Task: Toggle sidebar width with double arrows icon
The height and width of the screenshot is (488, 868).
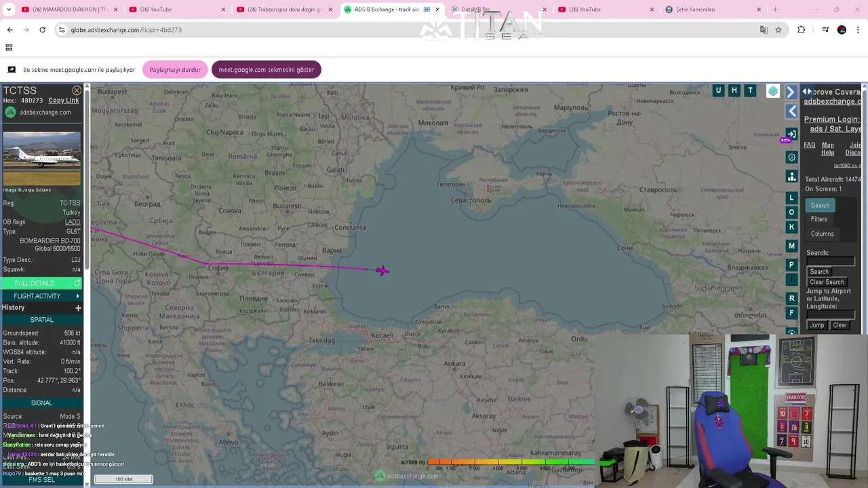Action: click(x=807, y=91)
